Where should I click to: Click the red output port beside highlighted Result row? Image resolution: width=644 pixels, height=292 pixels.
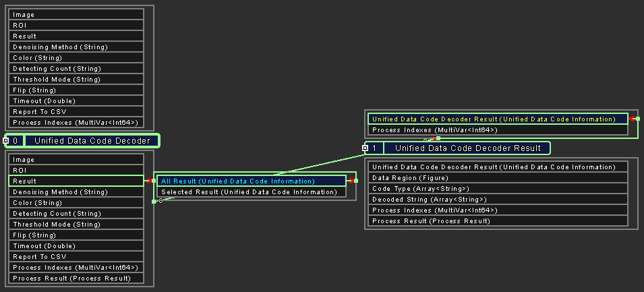pos(148,181)
